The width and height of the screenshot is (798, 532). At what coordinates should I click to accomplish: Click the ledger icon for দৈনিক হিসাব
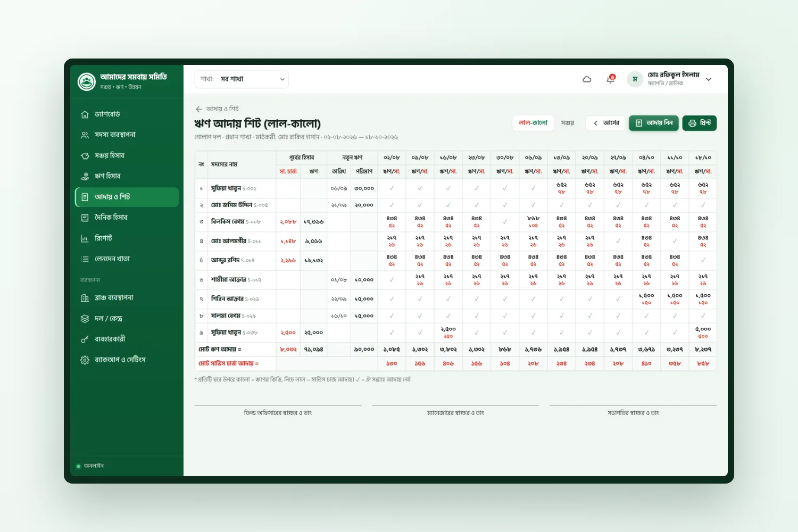point(85,218)
